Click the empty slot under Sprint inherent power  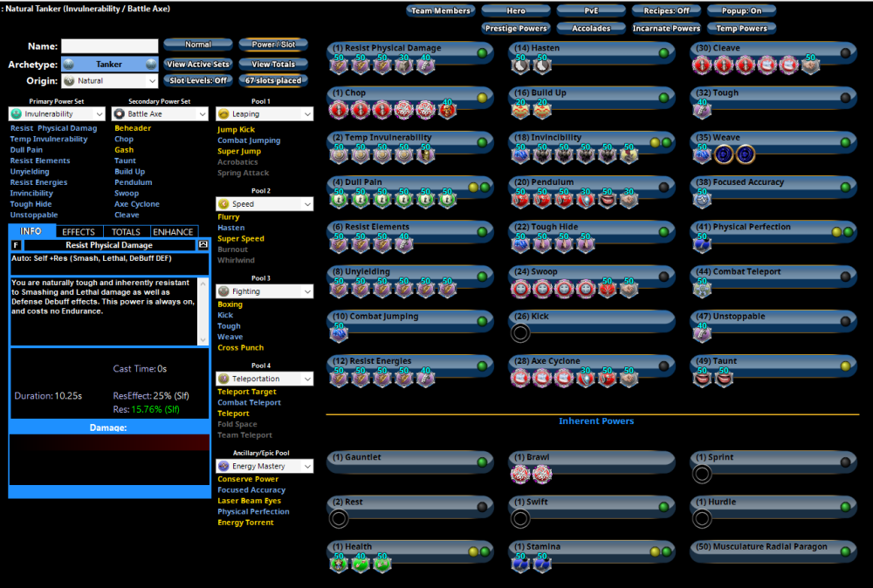pos(701,474)
